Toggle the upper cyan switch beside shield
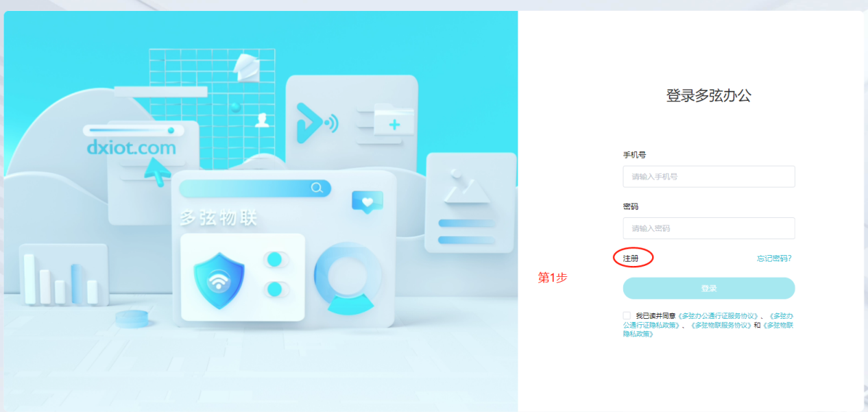Viewport: 868px width, 412px height. point(276,260)
